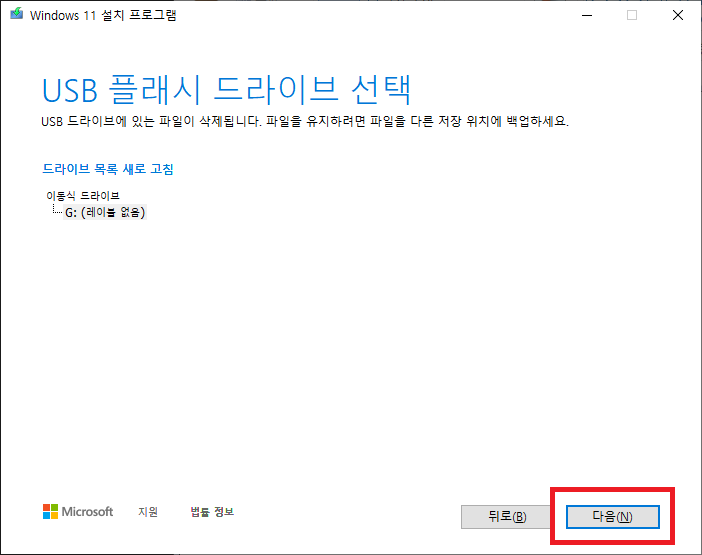702x555 pixels.
Task: Select the 이동식 드라이브 tree node
Action: [x=83, y=196]
